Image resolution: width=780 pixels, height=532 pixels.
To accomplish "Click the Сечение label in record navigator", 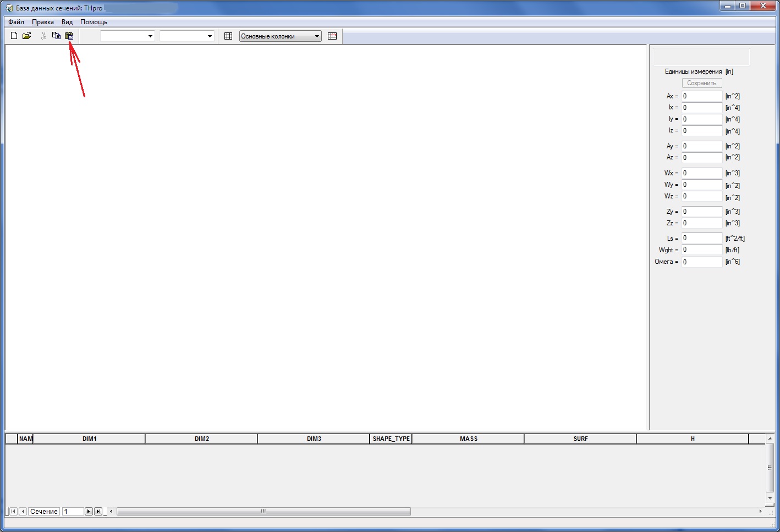I will [44, 511].
